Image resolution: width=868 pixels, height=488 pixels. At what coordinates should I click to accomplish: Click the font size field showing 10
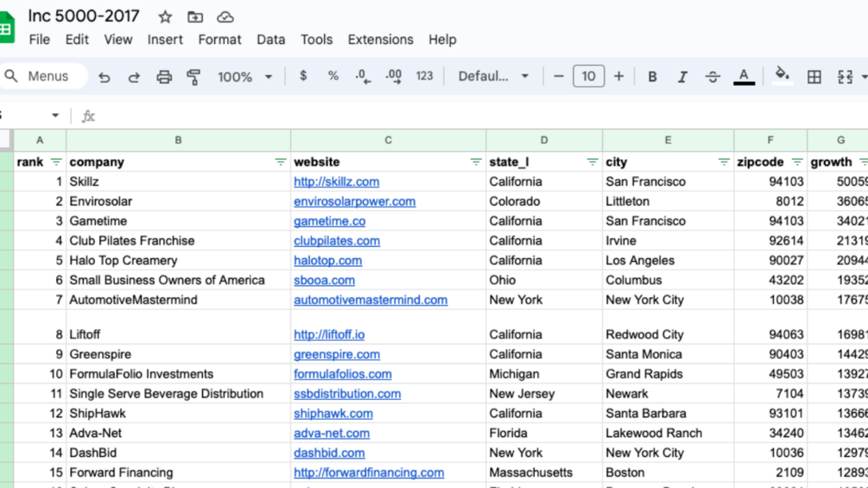[x=588, y=76]
